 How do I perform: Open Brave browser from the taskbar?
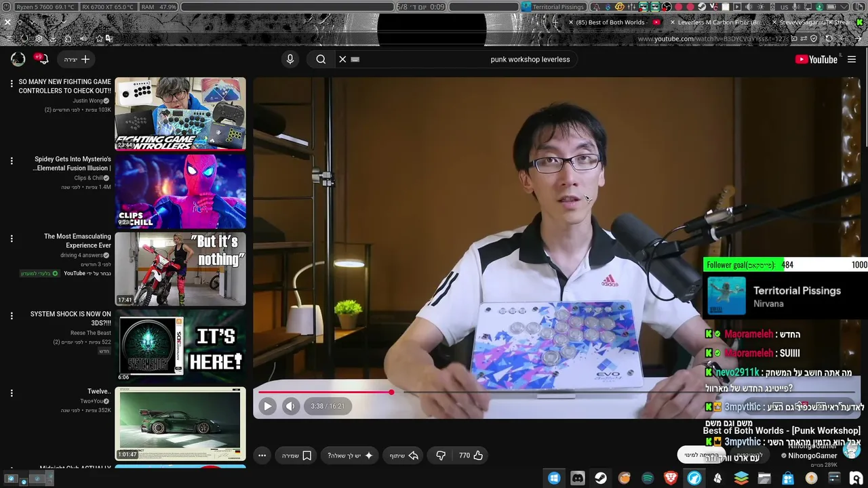[x=671, y=479]
